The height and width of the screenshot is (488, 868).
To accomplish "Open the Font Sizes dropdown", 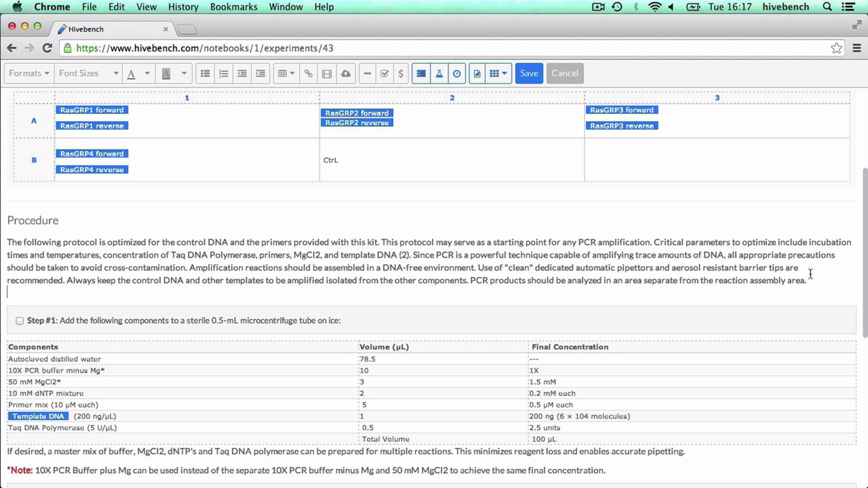I will 88,74.
